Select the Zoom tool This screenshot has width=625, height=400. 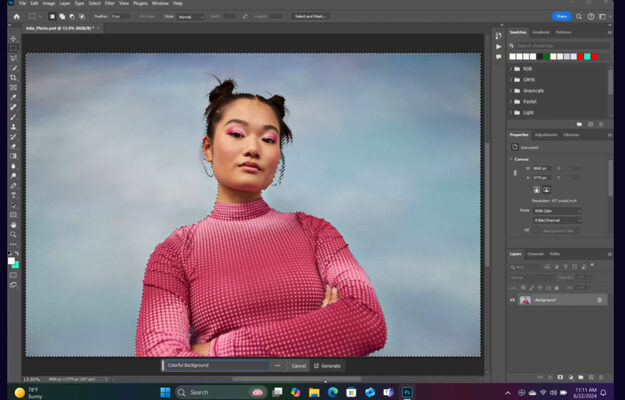[13, 234]
